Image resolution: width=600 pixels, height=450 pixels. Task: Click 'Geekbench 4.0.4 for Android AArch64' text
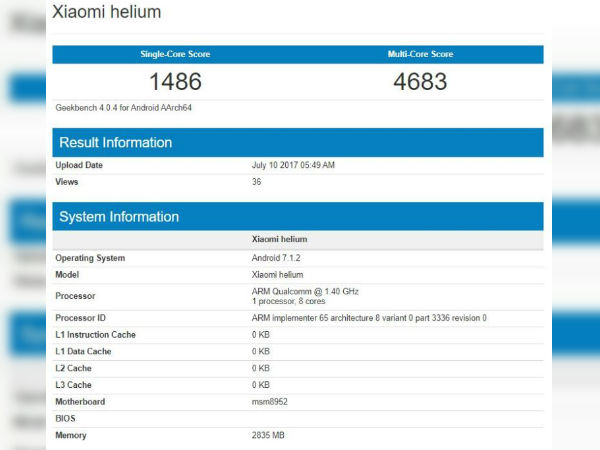(x=124, y=108)
